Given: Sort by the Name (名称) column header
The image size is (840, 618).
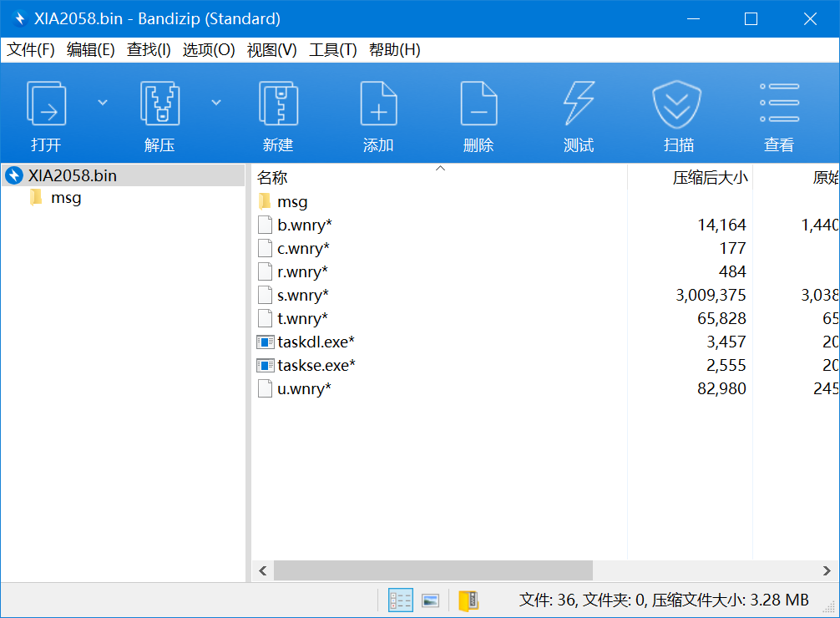Looking at the screenshot, I should coord(272,177).
